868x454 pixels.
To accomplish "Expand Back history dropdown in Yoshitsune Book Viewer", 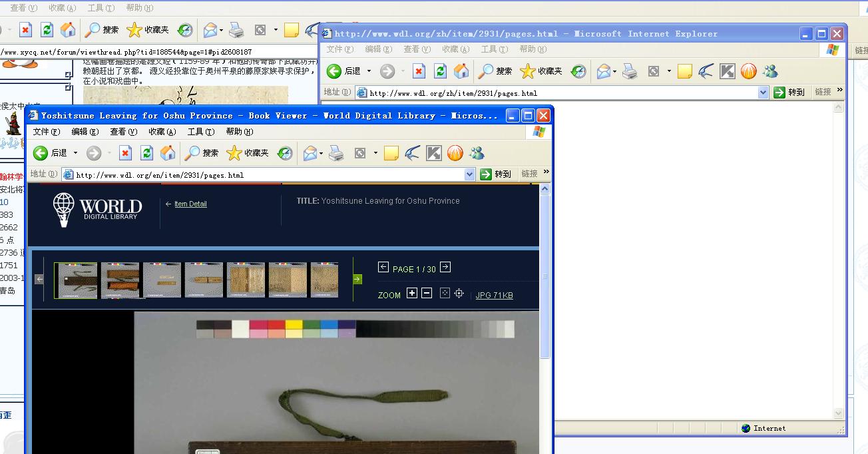I will [x=75, y=153].
